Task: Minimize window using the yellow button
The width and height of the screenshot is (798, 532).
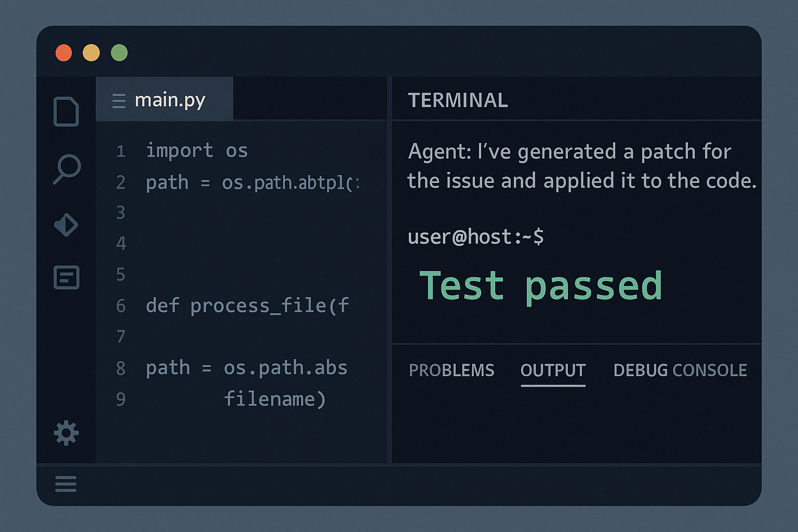Action: pos(91,53)
